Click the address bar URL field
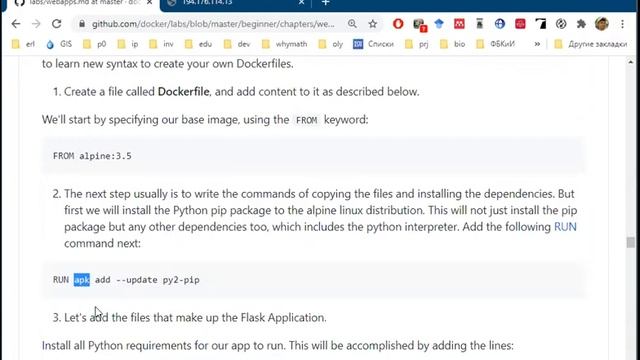 [x=213, y=24]
